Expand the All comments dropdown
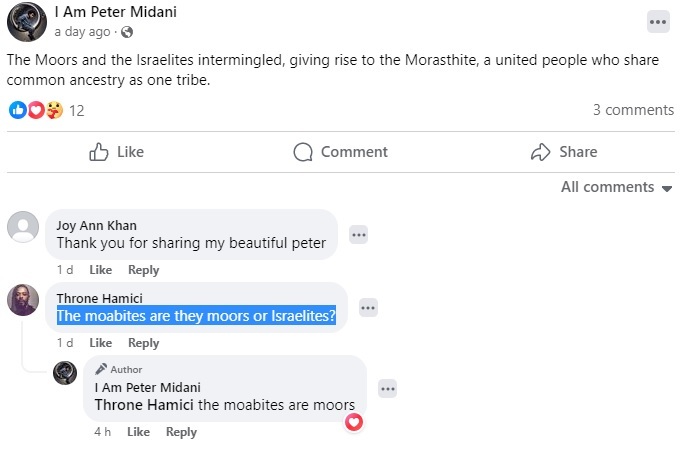The width and height of the screenshot is (682, 452). click(x=616, y=187)
